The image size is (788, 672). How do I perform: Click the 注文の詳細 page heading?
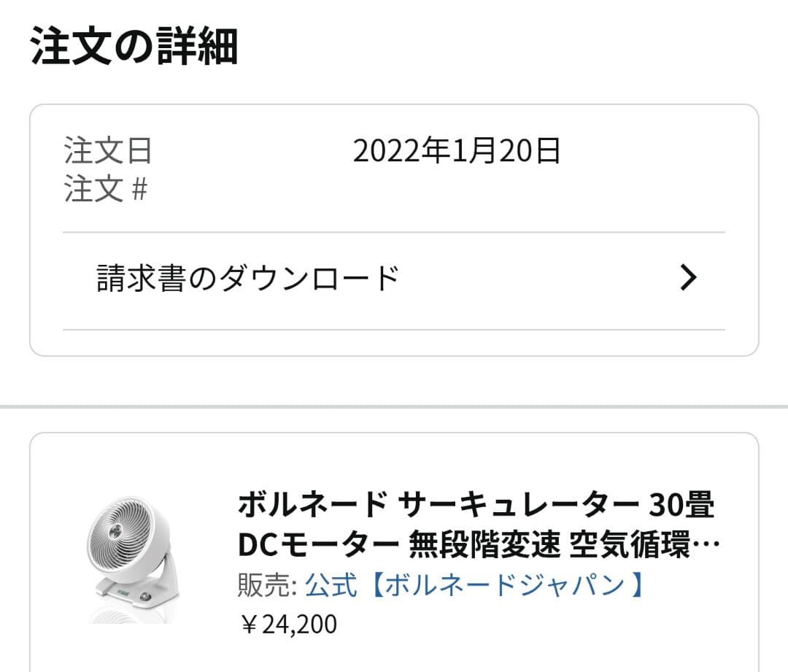tap(134, 46)
